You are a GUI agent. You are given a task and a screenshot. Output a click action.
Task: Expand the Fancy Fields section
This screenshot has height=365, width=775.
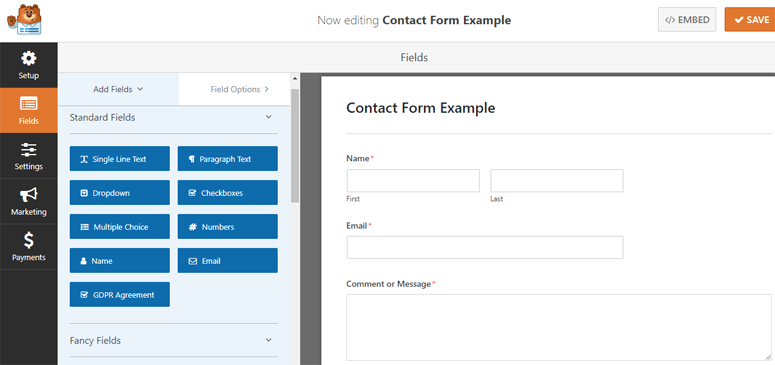[268, 340]
